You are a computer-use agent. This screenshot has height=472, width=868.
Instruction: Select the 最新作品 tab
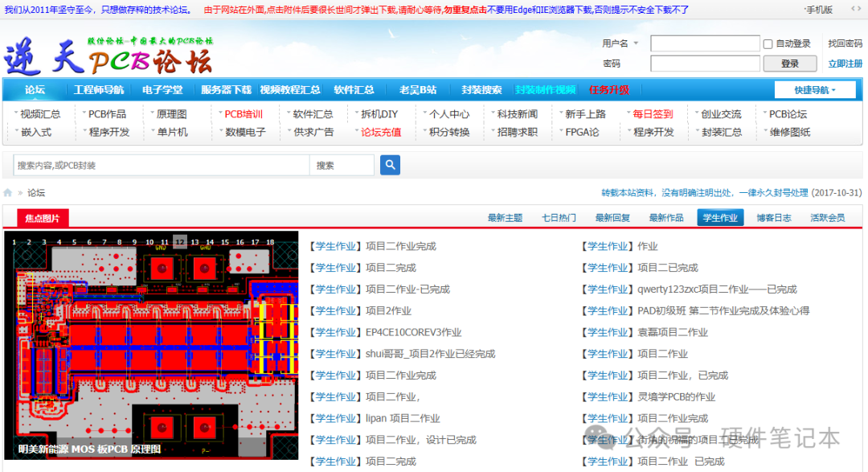(666, 218)
